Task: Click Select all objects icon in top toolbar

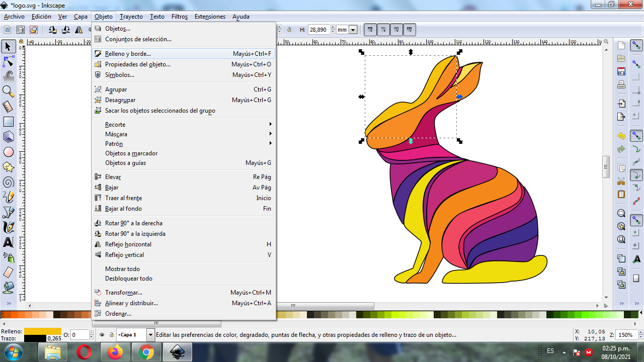Action: coord(9,30)
